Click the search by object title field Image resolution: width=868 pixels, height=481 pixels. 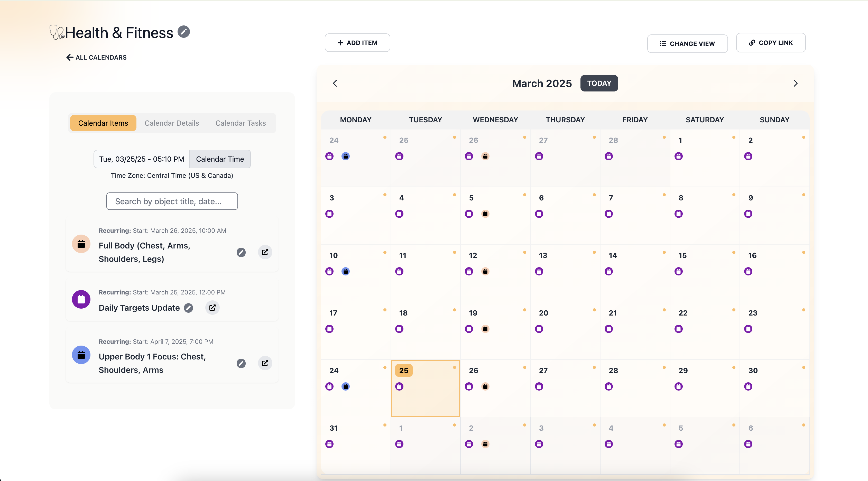(172, 201)
